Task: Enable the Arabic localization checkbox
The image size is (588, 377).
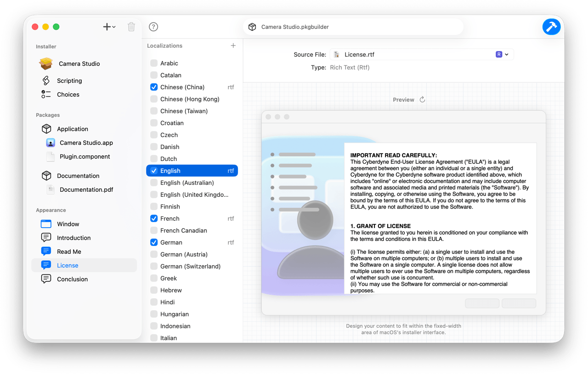Action: (x=153, y=63)
